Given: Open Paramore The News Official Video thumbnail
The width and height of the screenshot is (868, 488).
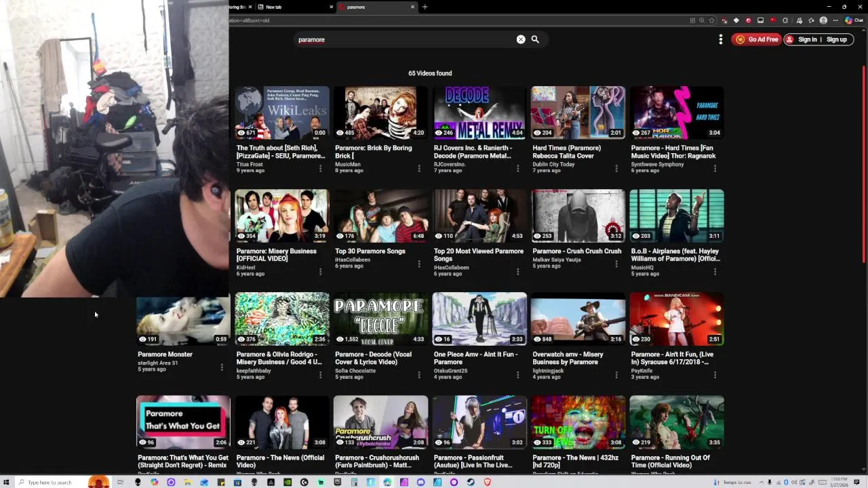Looking at the screenshot, I should [282, 422].
